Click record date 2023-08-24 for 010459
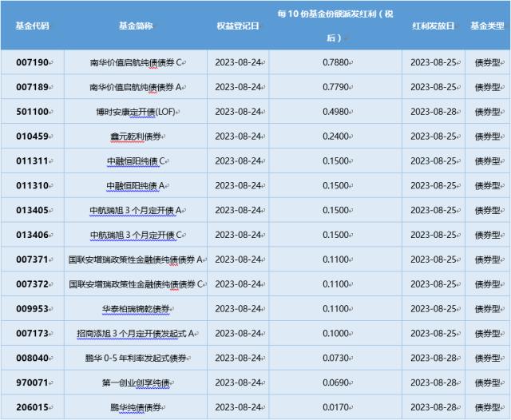The image size is (511, 420). (238, 137)
